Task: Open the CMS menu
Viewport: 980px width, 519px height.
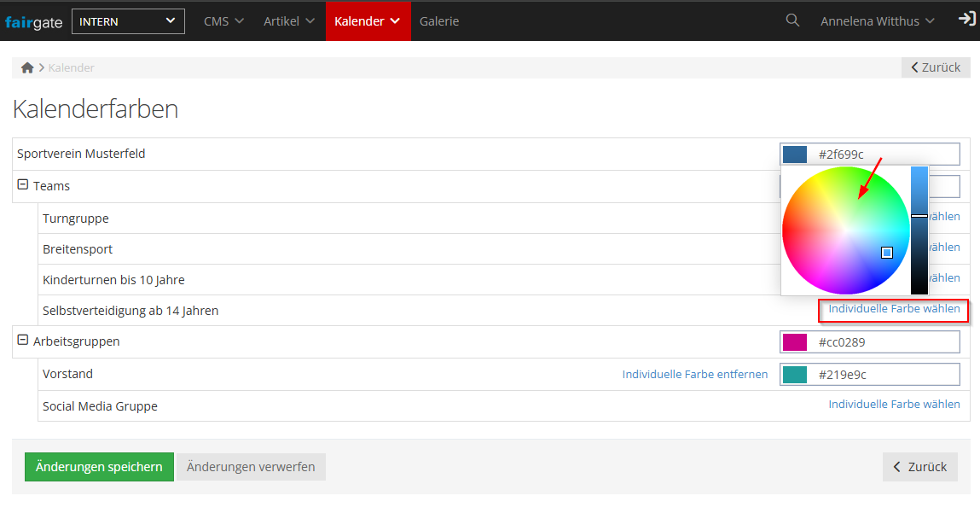Action: point(223,21)
